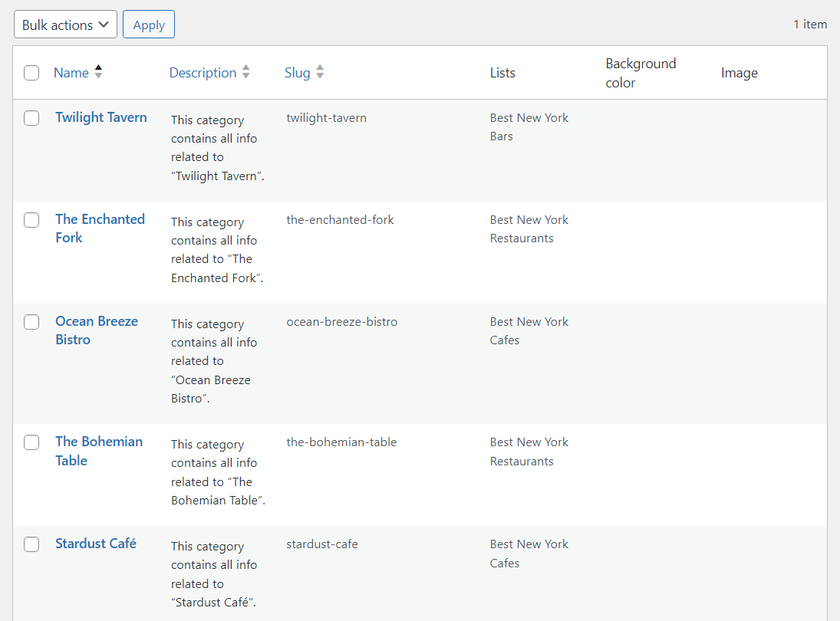Sort the table by Description column
Viewport: 840px width, 621px height.
(203, 73)
